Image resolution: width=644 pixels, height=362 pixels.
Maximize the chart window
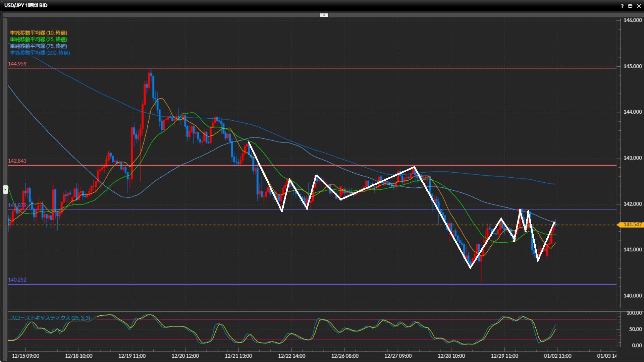point(630,6)
